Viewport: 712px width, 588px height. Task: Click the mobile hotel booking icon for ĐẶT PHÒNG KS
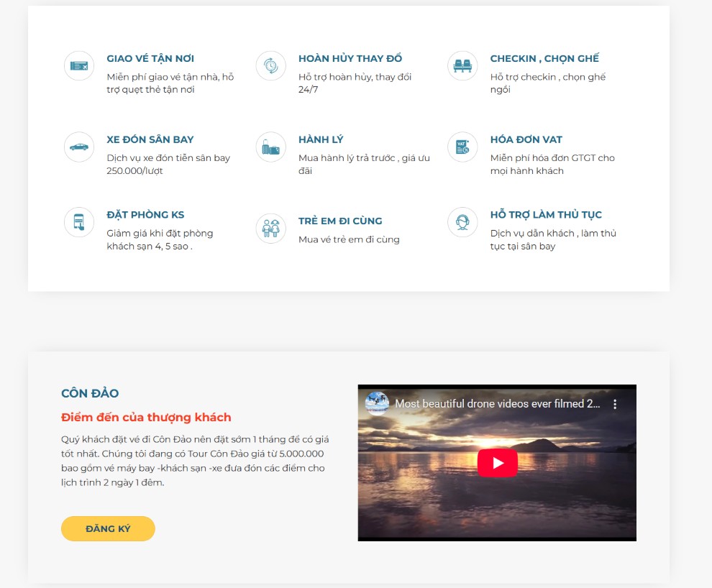(x=79, y=222)
